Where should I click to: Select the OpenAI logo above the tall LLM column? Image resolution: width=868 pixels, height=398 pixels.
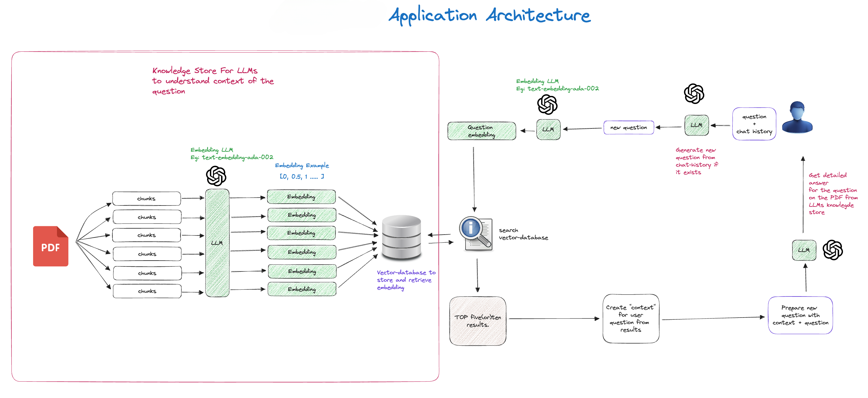216,175
